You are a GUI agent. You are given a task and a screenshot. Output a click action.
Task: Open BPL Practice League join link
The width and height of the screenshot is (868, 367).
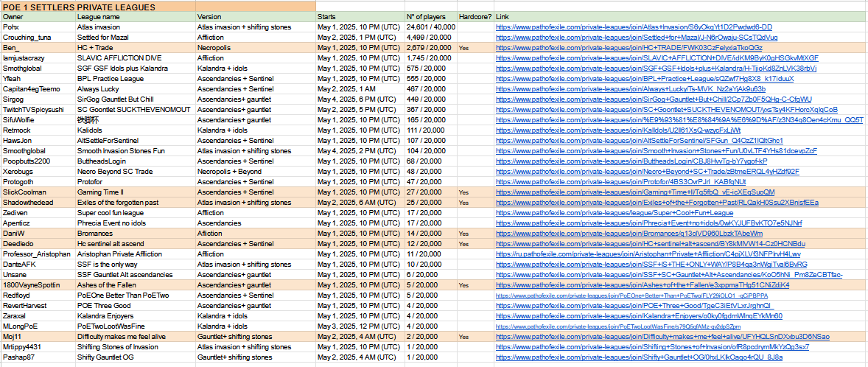pos(645,79)
